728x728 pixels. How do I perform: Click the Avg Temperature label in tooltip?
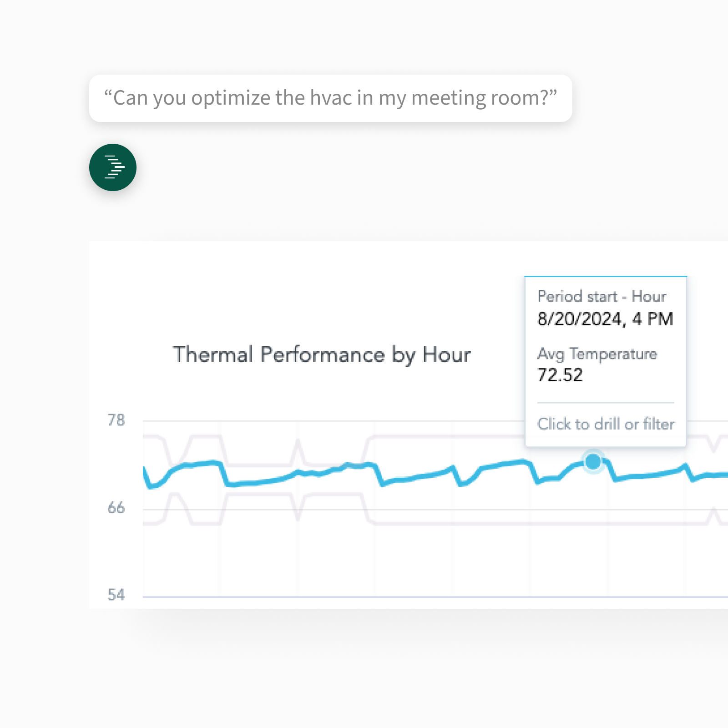pos(597,354)
